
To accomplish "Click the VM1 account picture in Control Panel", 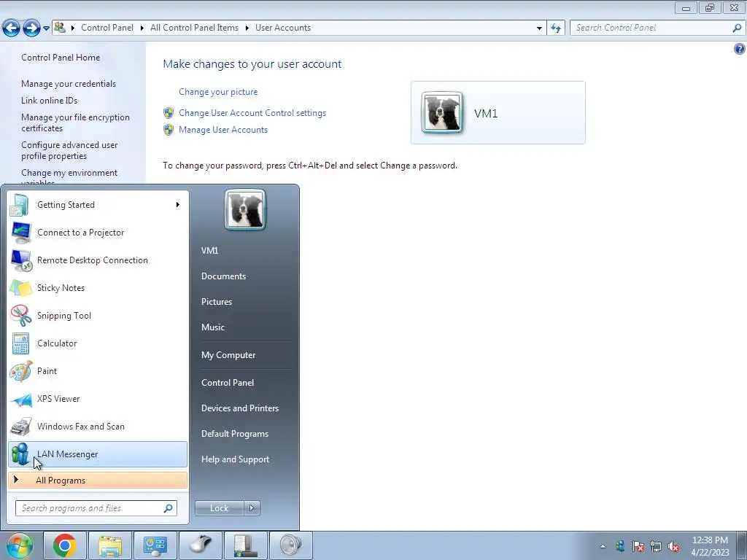I will tap(441, 112).
